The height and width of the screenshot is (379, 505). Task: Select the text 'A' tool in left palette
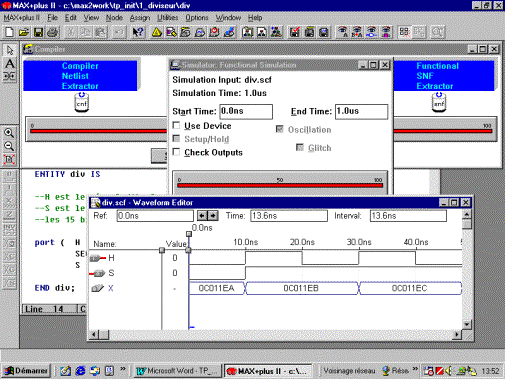point(10,63)
